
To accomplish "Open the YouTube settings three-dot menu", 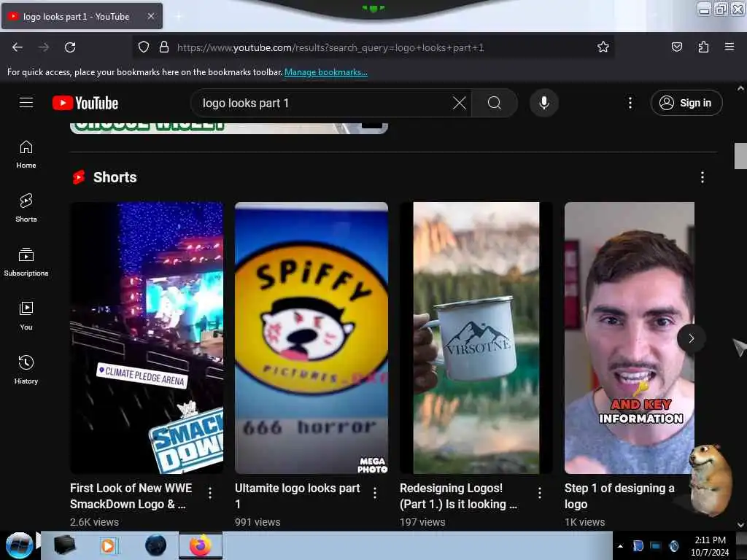I will click(630, 103).
